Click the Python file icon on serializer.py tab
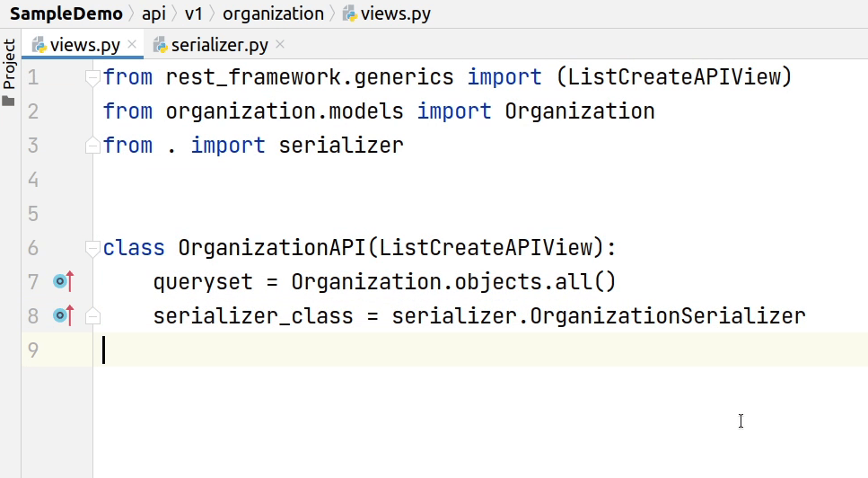 160,45
